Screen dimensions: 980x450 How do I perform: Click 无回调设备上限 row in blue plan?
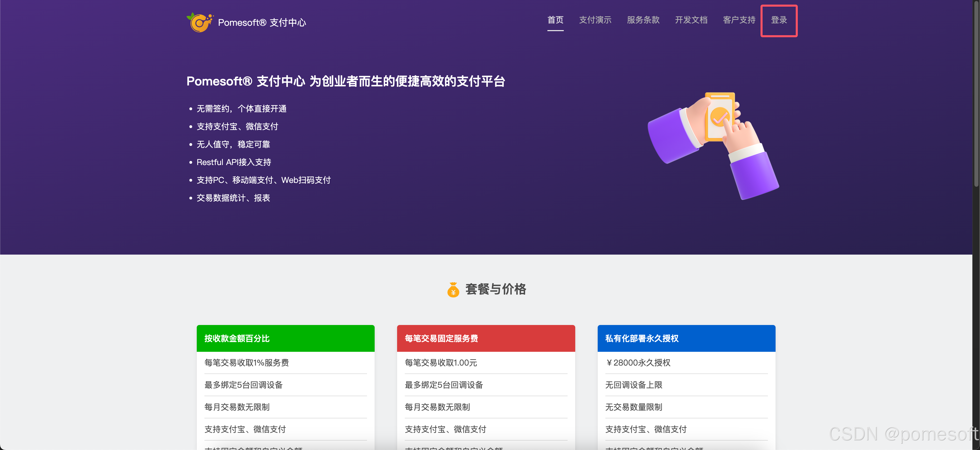633,385
